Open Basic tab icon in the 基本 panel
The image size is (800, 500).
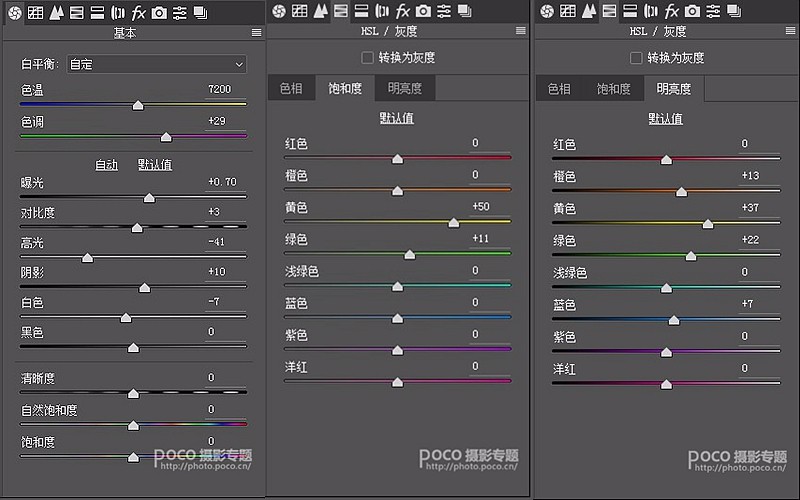(15, 12)
